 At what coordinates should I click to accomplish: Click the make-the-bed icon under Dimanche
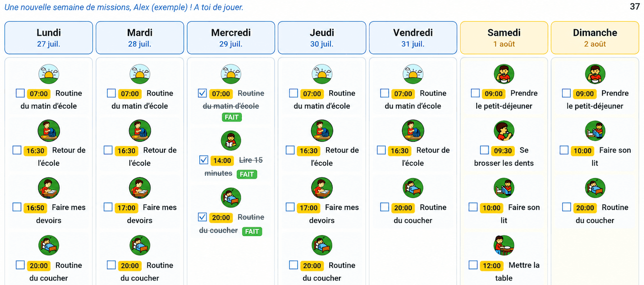[595, 130]
